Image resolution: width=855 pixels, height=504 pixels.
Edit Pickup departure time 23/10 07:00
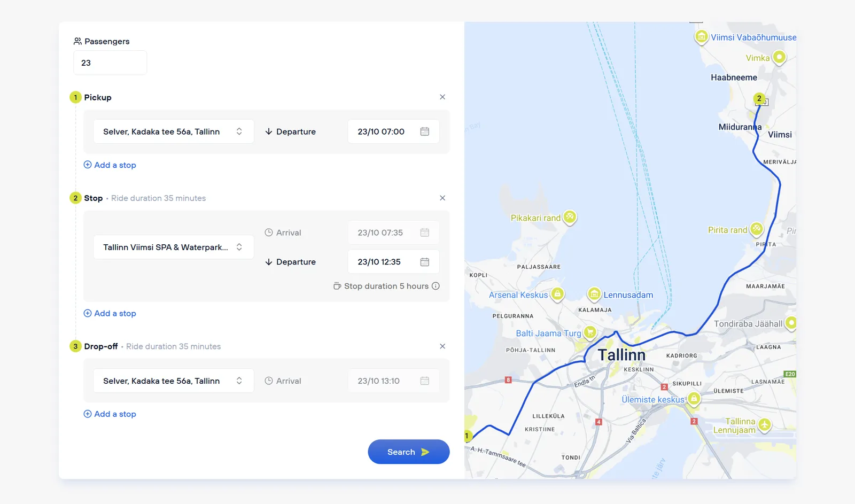[394, 131]
